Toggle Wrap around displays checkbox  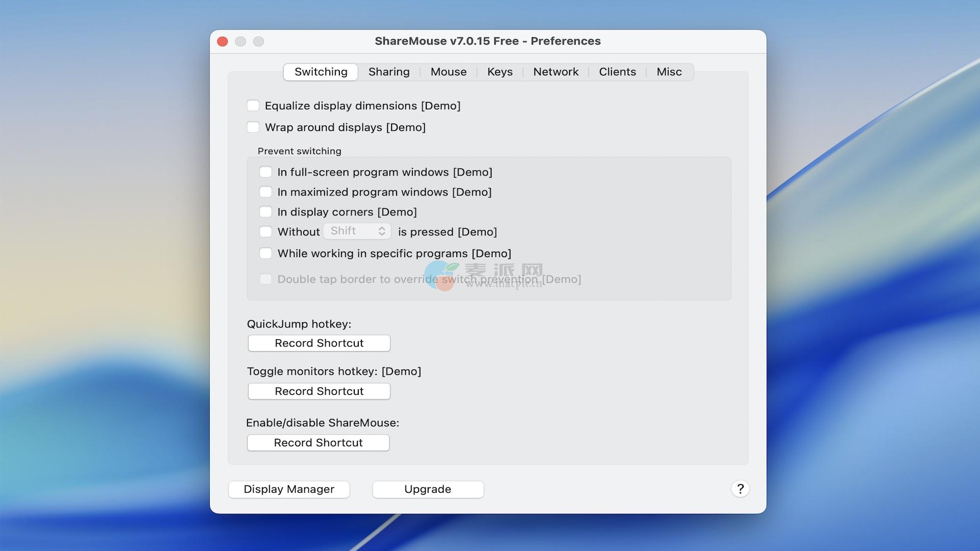tap(253, 127)
